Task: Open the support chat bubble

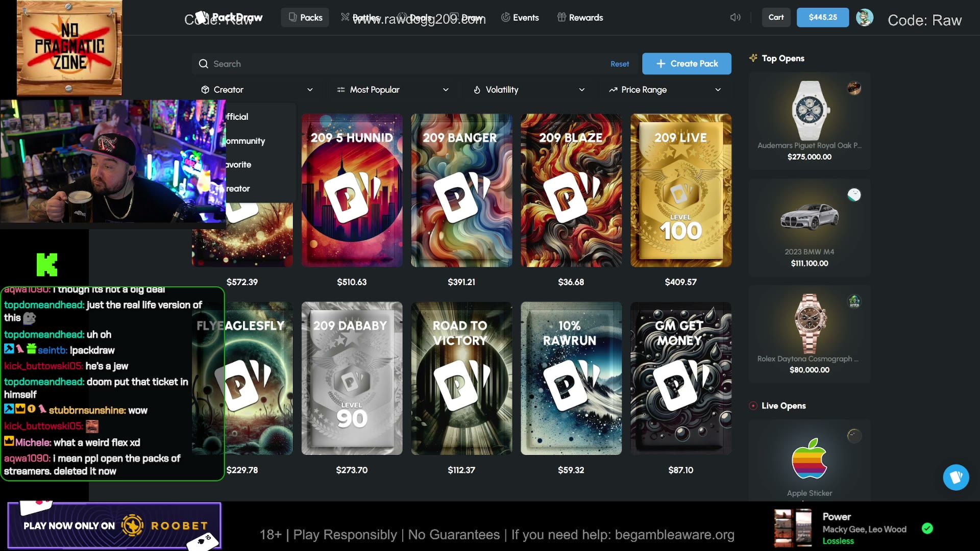Action: point(956,478)
